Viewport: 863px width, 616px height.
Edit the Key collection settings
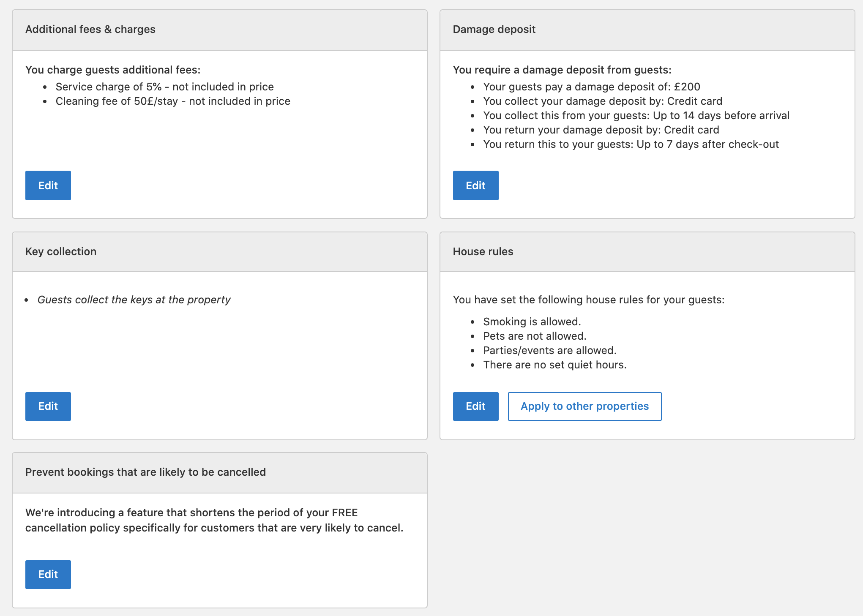click(x=48, y=406)
